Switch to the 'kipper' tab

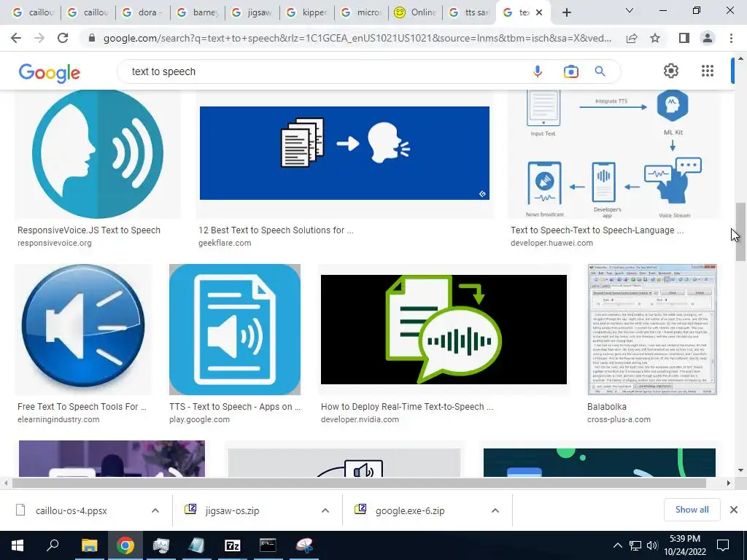(x=307, y=12)
